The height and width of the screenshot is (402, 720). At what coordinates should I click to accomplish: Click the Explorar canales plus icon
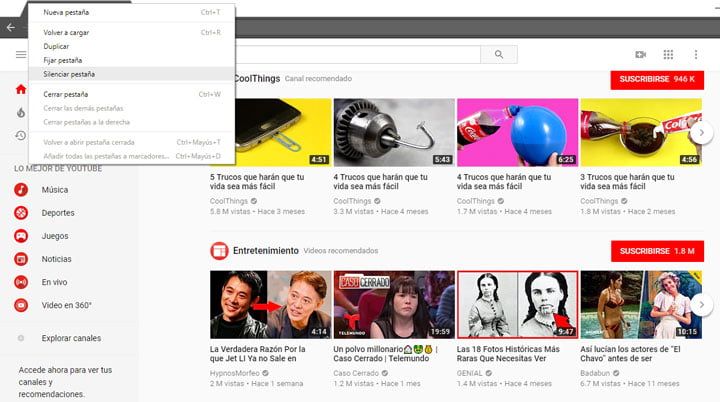pos(21,338)
